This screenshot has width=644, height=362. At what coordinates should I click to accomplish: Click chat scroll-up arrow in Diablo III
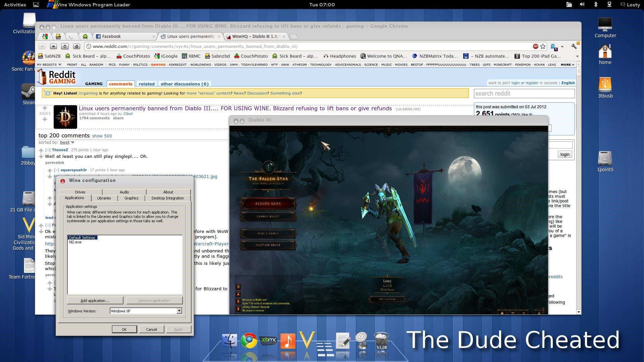tap(238, 294)
